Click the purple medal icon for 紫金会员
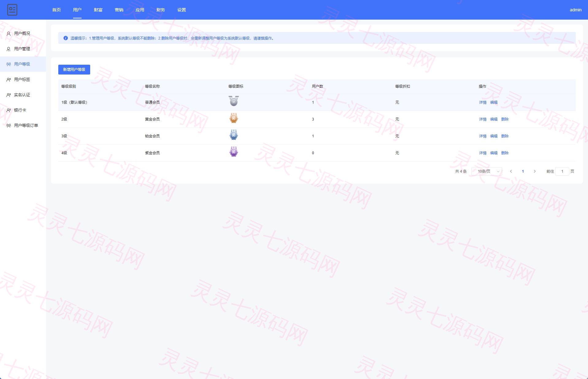Screen dimensions: 588x379 click(234, 152)
